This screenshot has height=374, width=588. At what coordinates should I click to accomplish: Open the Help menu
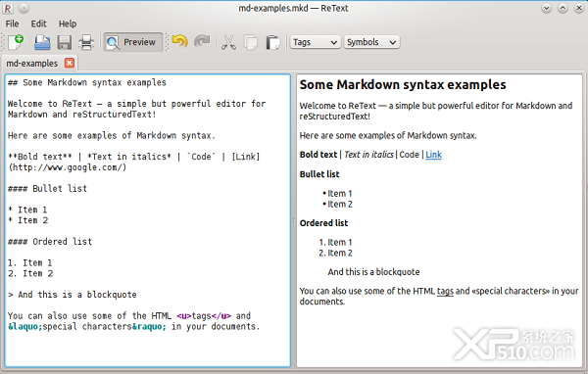68,23
